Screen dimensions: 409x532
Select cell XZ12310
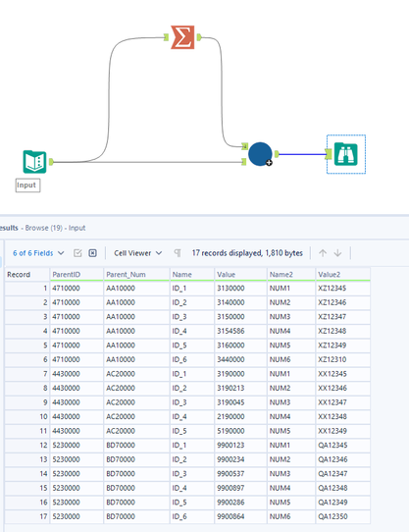coord(343,359)
